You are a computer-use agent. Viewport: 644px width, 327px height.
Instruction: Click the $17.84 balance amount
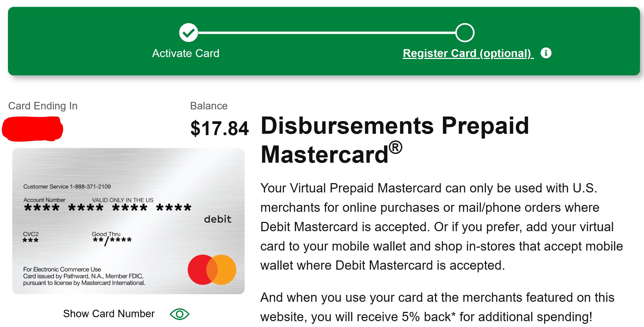(220, 128)
